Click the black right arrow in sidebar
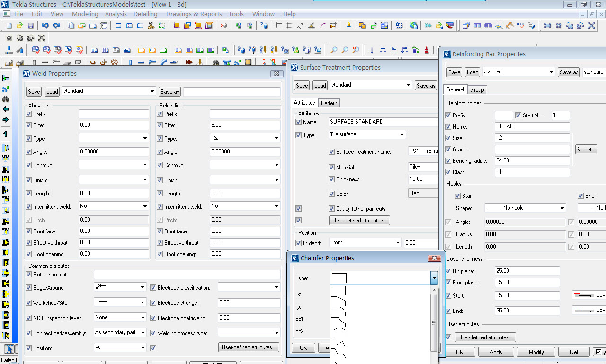 click(x=6, y=120)
